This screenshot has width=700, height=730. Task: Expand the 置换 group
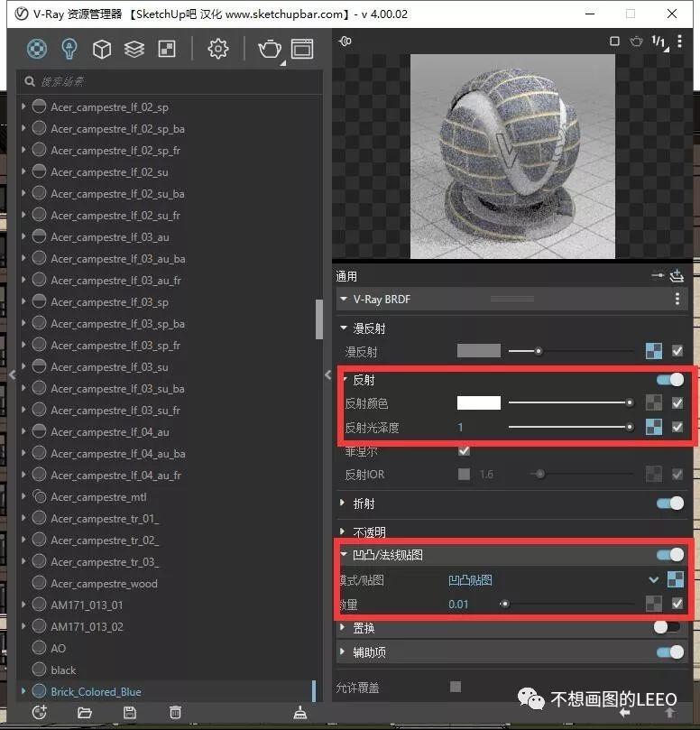point(343,627)
